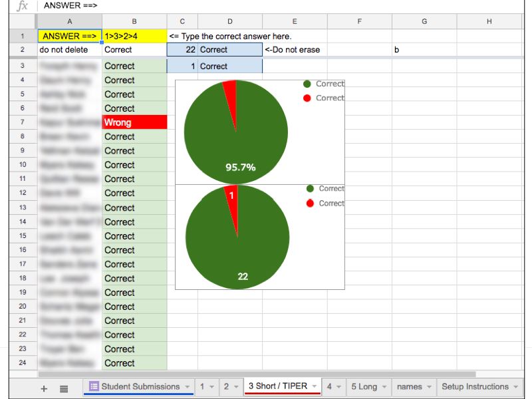Click the form icon on Student Submissions tab
Screen dimensions: 532x399
point(94,386)
